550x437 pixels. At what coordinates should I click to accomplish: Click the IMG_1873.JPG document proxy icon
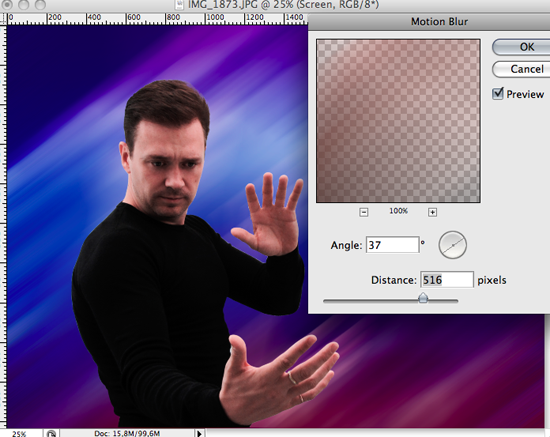tap(180, 5)
